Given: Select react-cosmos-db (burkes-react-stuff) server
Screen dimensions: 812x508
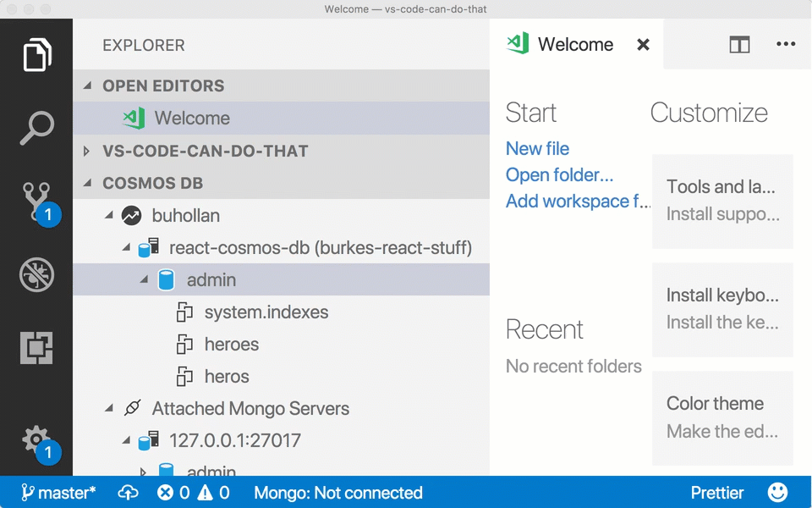Looking at the screenshot, I should (321, 248).
